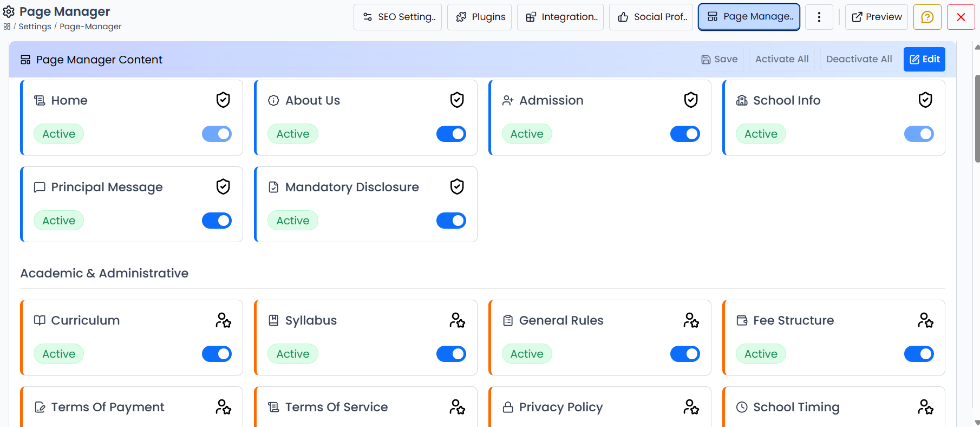The width and height of the screenshot is (980, 427).
Task: Click the Page-Manager breadcrumb text
Action: 90,27
